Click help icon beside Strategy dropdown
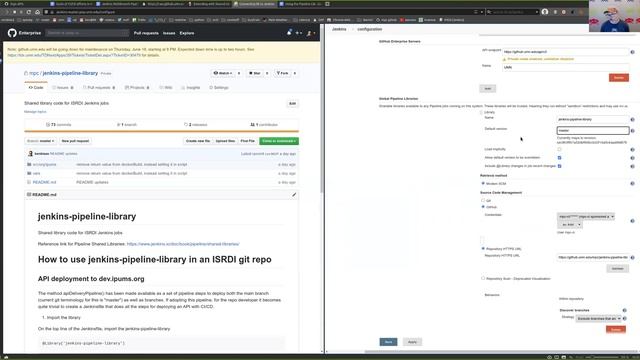This screenshot has height=360, width=640. [624, 318]
